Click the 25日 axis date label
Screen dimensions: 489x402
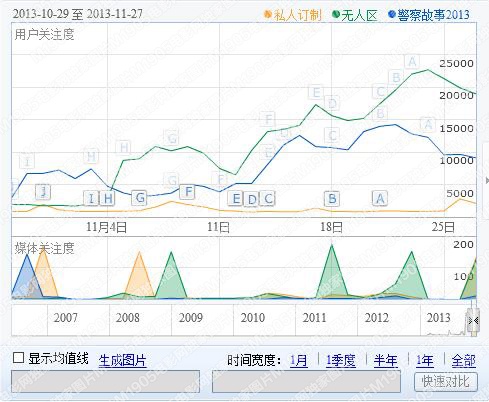443,227
